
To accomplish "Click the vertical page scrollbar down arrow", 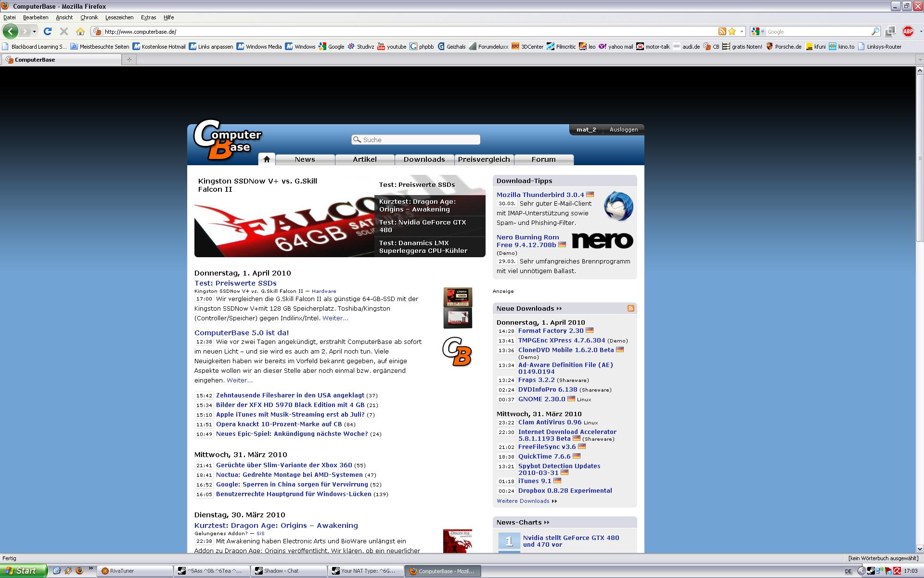I will pos(920,549).
